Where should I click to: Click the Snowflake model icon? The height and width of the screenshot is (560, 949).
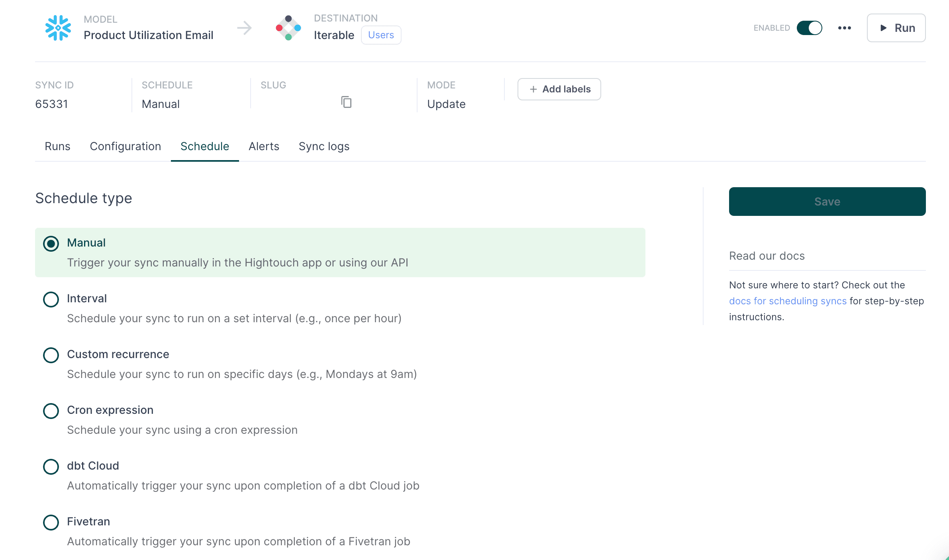click(58, 28)
